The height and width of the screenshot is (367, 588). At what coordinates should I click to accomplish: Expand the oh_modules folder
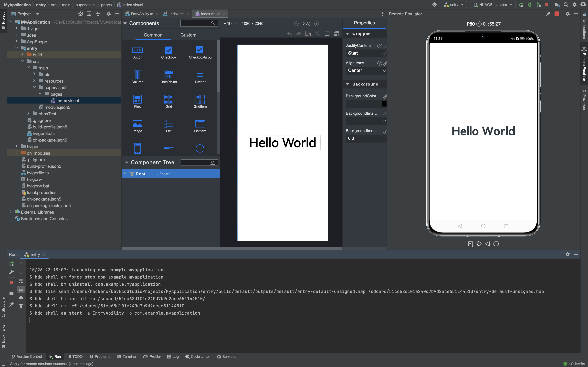[x=16, y=153]
